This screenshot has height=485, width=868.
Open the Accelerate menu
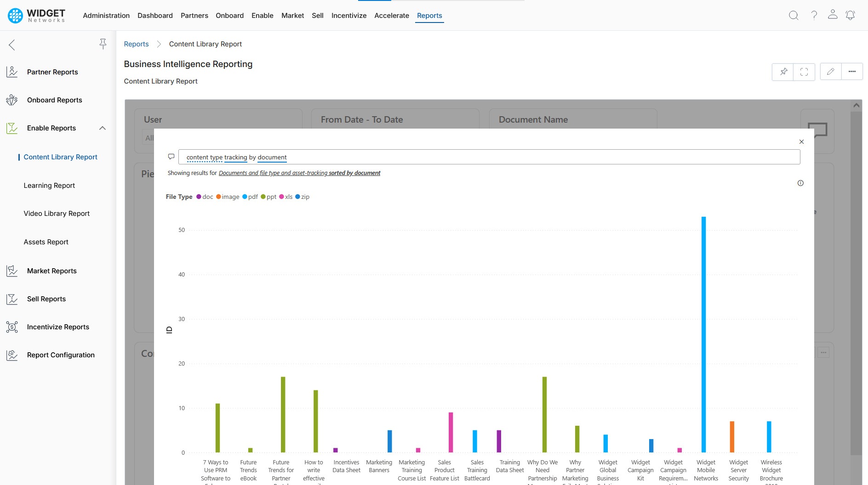pyautogui.click(x=392, y=16)
